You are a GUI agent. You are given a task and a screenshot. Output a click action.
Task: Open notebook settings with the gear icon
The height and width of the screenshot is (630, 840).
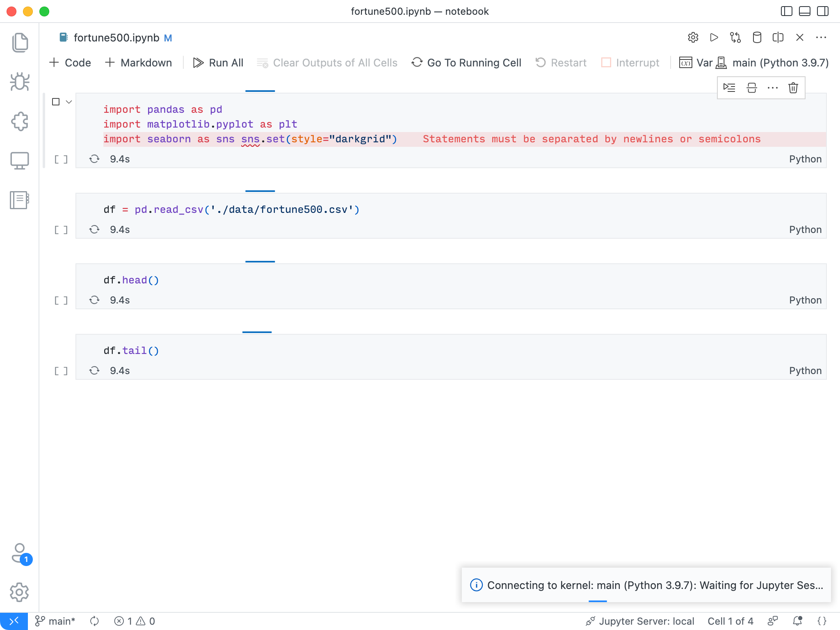694,37
